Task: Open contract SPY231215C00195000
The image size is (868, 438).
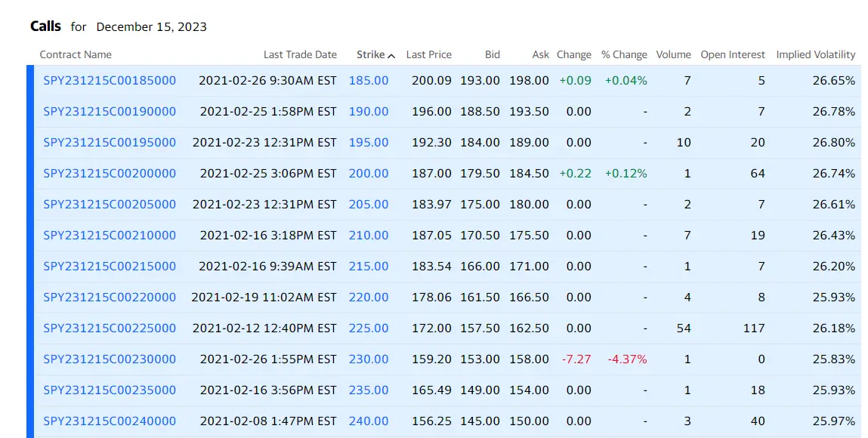Action: click(x=110, y=142)
